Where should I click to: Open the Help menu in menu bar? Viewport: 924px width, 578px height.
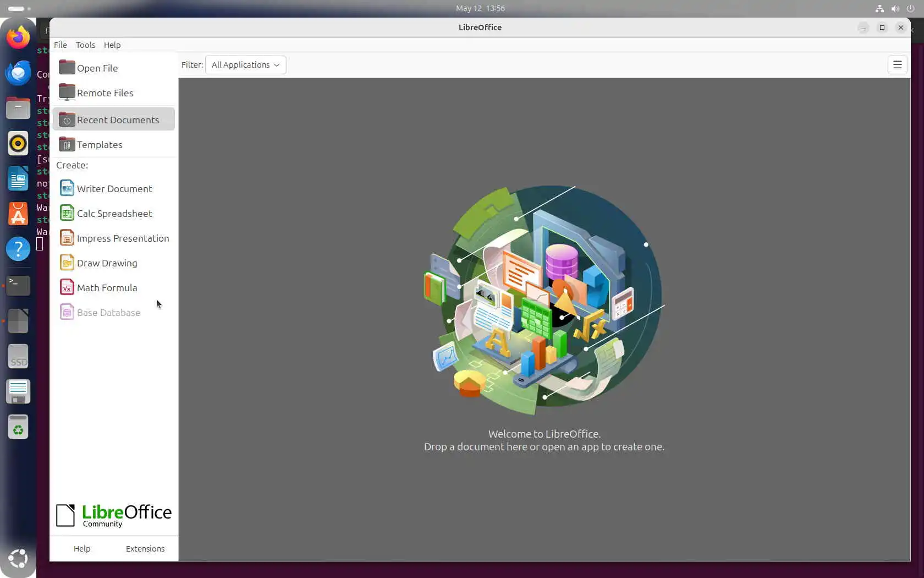112,45
